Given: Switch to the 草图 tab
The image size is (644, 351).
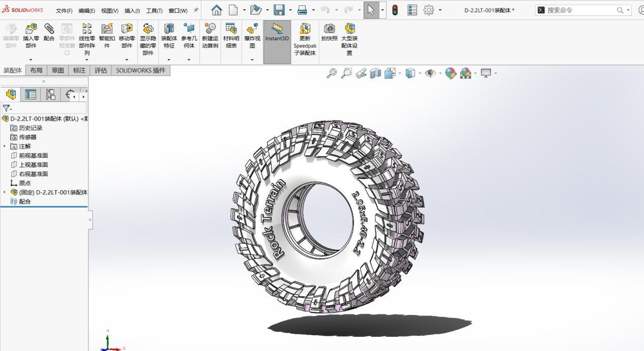Looking at the screenshot, I should pos(57,71).
